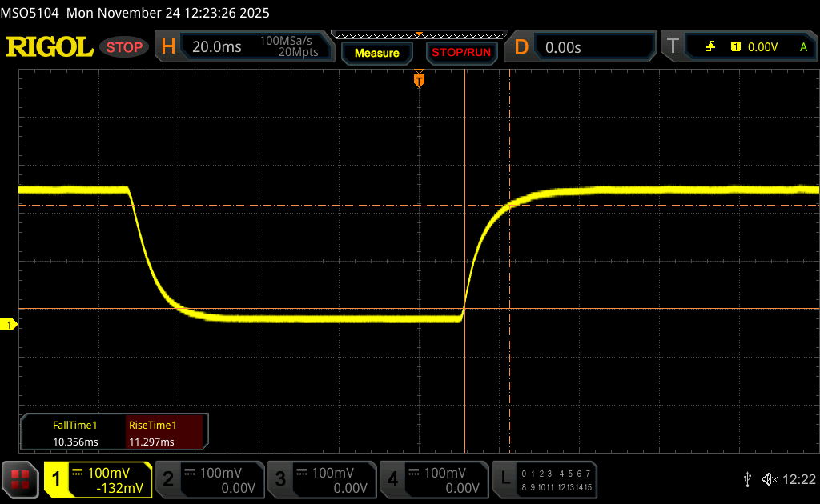Viewport: 820px width, 504px height.
Task: Click the rising edge trigger type icon
Action: (710, 47)
